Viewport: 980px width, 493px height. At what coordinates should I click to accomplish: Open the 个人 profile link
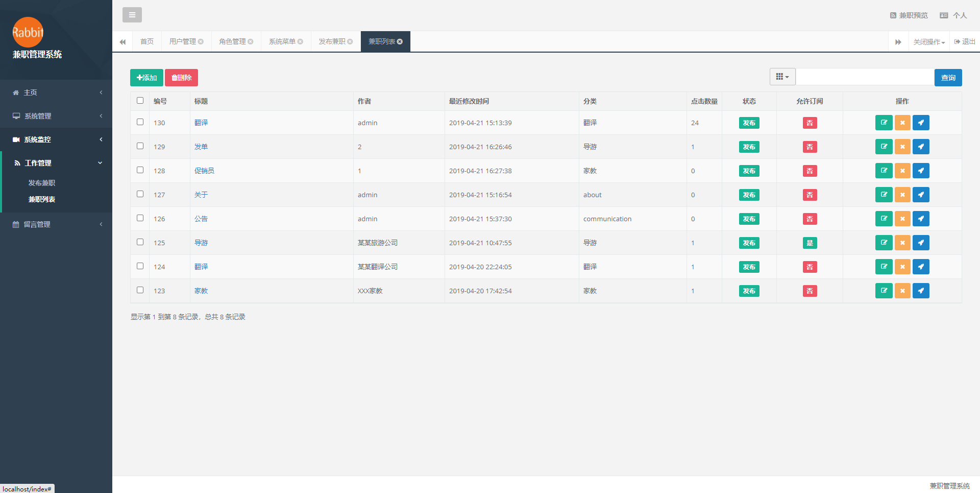point(953,15)
